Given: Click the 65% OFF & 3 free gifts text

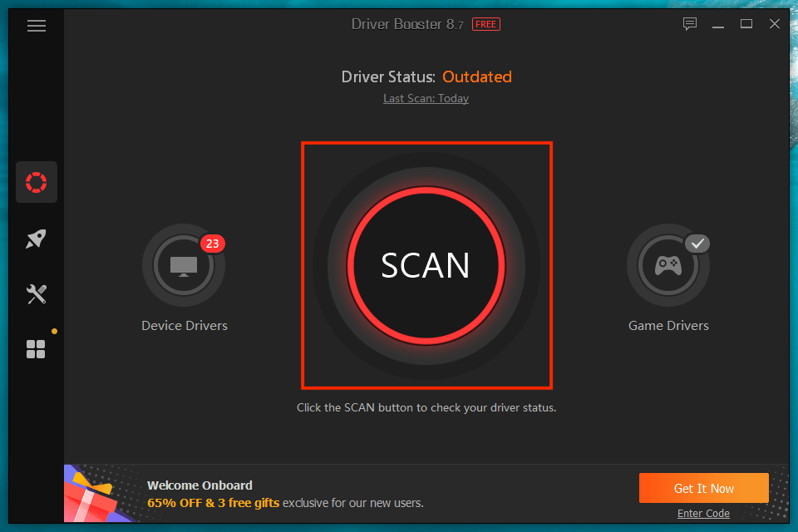Looking at the screenshot, I should click(x=214, y=503).
